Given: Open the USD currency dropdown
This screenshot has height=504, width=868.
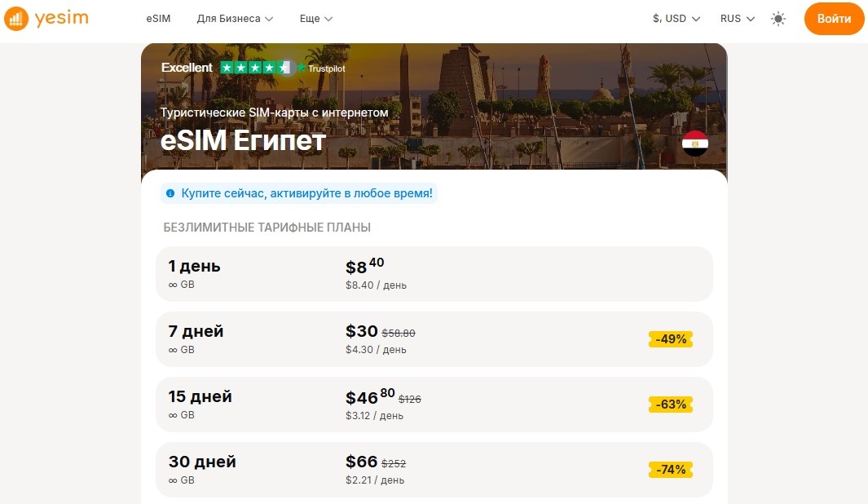Looking at the screenshot, I should [676, 17].
